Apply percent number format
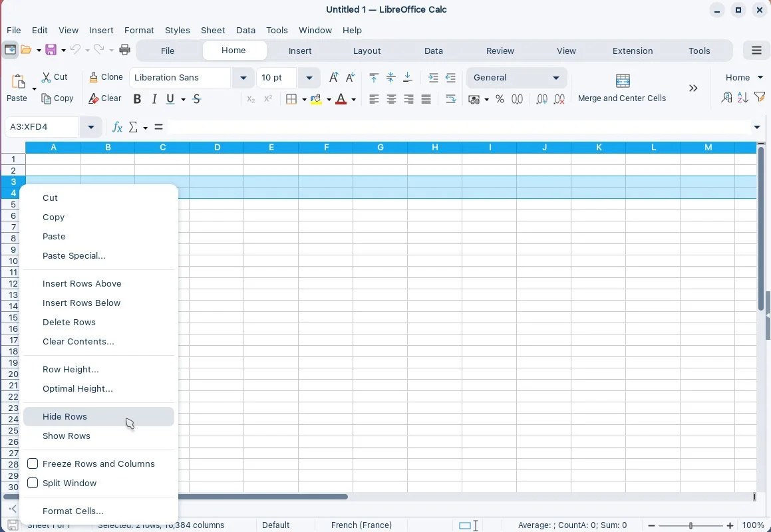This screenshot has width=771, height=532. point(500,98)
